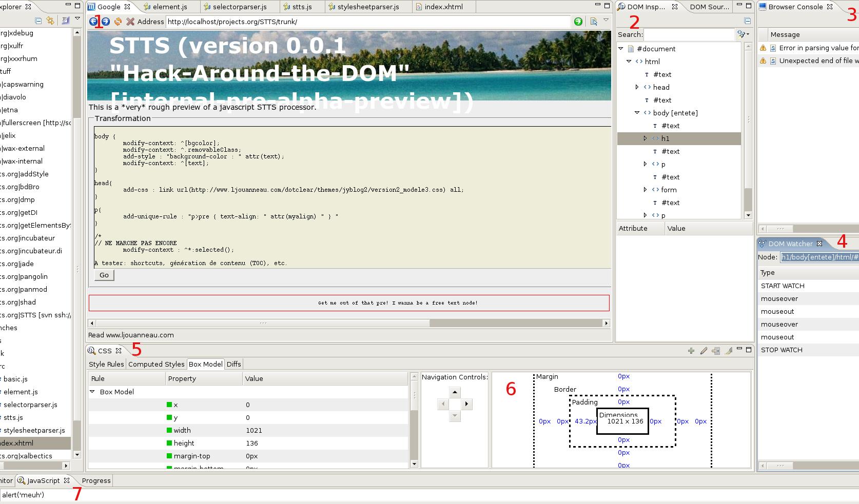This screenshot has width=859, height=504.
Task: Collapse the html node in DOM tree
Action: [x=629, y=62]
